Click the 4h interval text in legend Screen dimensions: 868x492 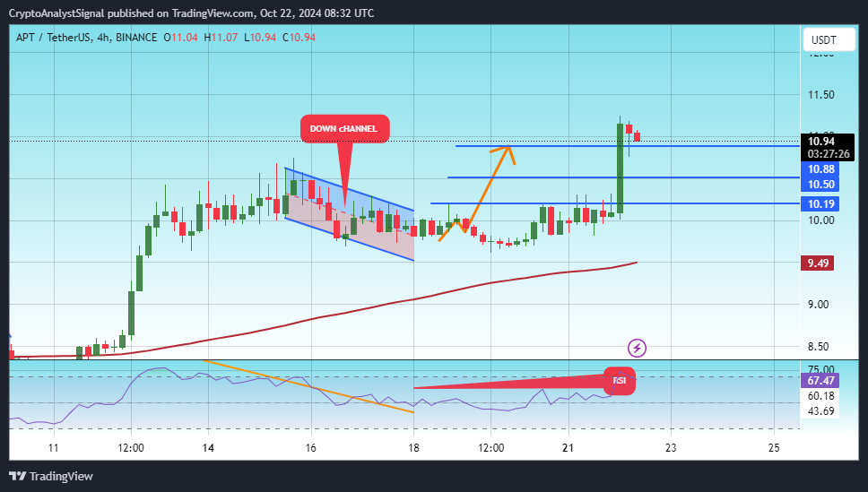(x=102, y=38)
